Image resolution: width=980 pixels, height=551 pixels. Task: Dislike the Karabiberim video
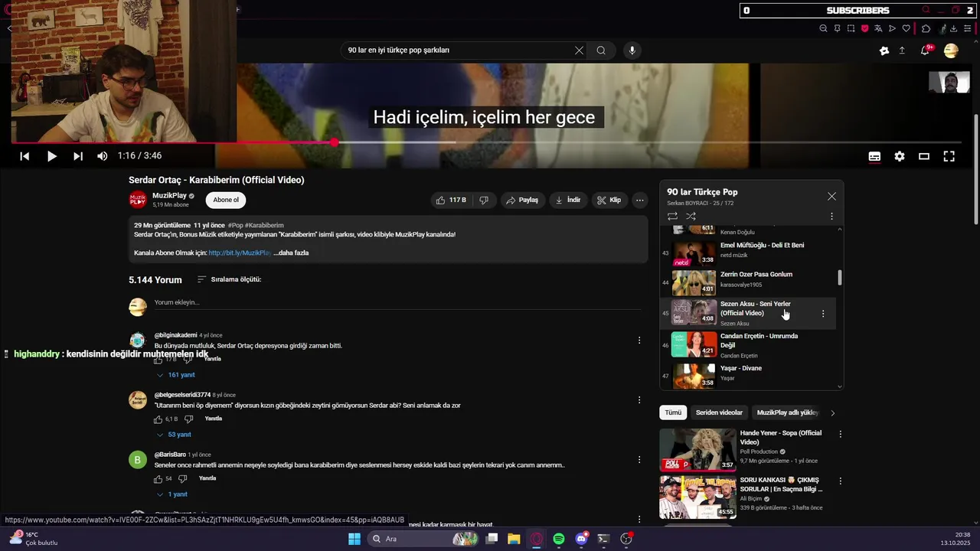(484, 200)
